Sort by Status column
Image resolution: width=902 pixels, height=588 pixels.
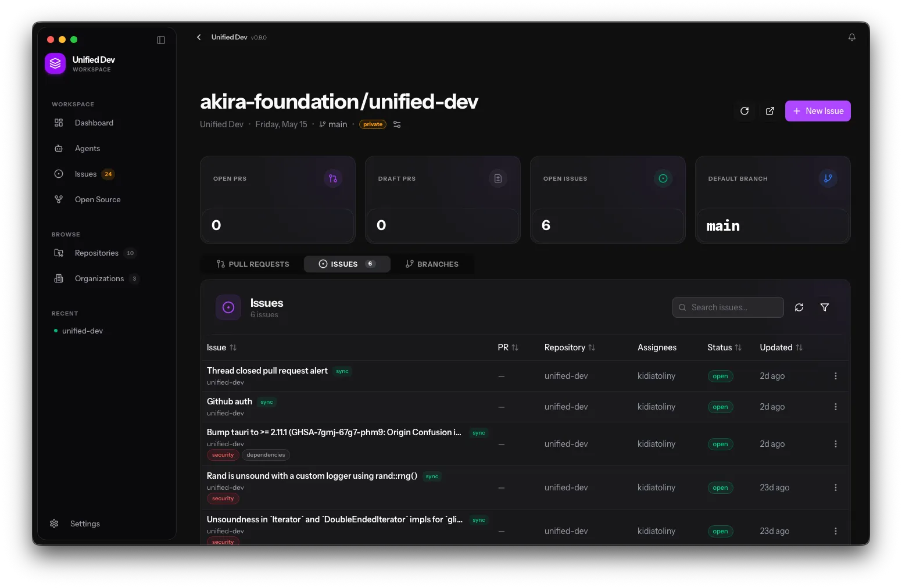click(x=724, y=347)
